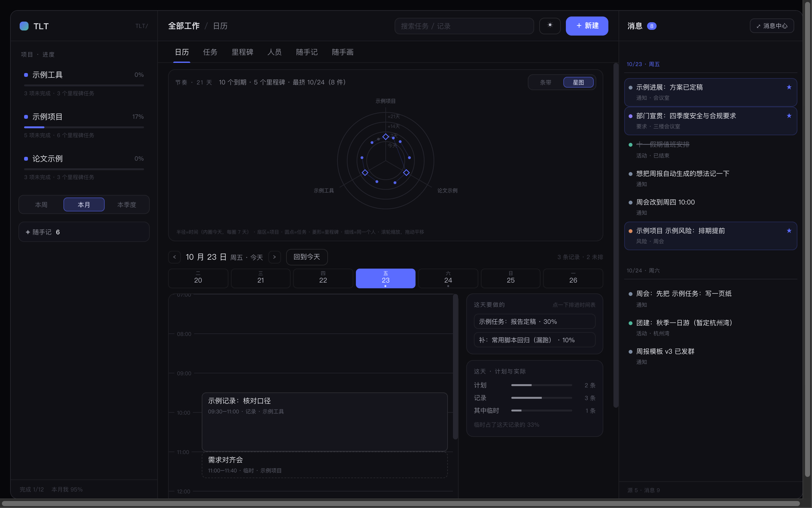Toggle the light theme sun icon
The image size is (812, 508).
[x=550, y=25]
